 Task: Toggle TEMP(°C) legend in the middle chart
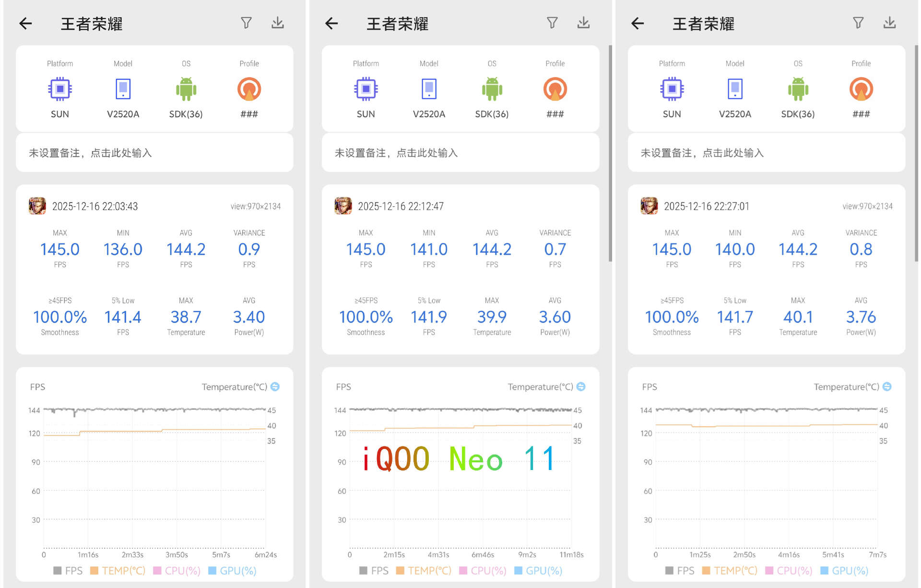(424, 571)
